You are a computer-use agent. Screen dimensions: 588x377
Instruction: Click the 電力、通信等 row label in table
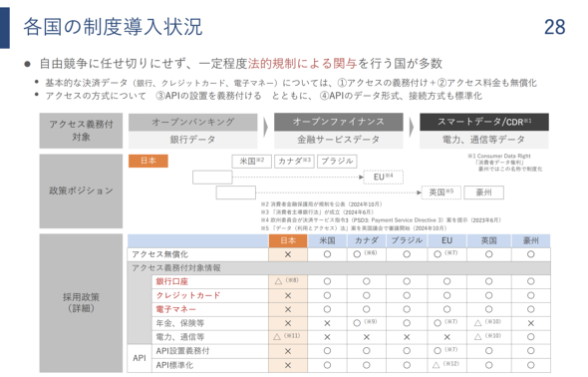tap(180, 337)
